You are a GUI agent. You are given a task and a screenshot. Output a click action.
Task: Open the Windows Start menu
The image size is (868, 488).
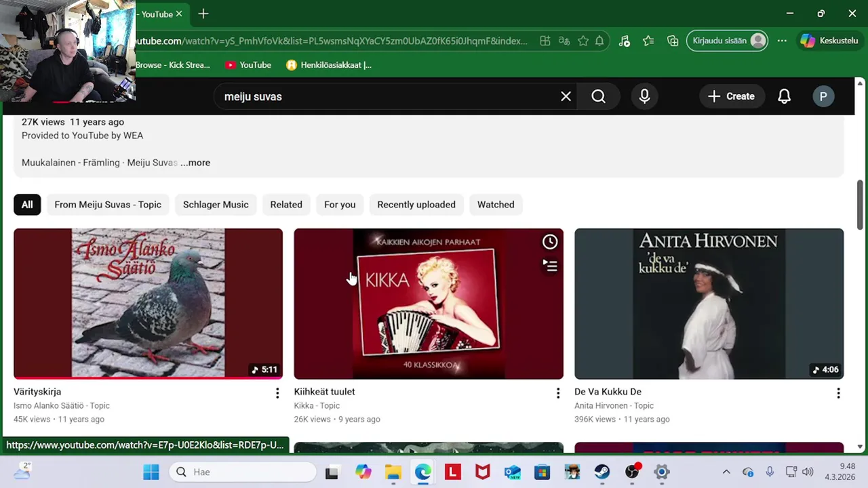tap(151, 472)
